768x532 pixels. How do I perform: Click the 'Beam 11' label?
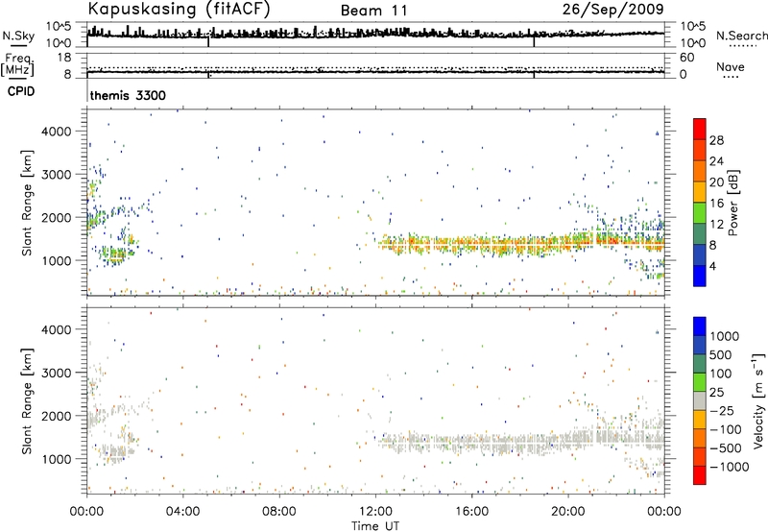[373, 11]
